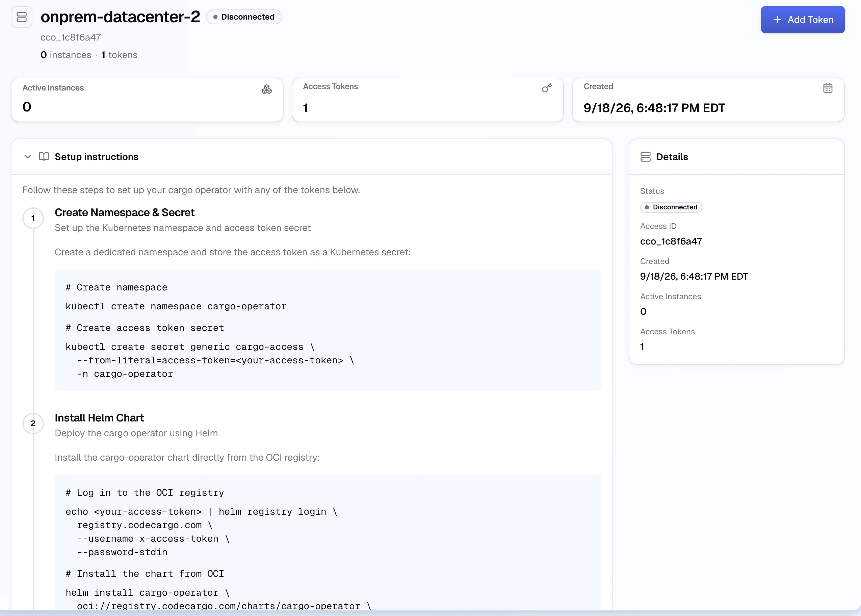Click the Active Instances card label
This screenshot has width=861, height=616.
(x=53, y=87)
